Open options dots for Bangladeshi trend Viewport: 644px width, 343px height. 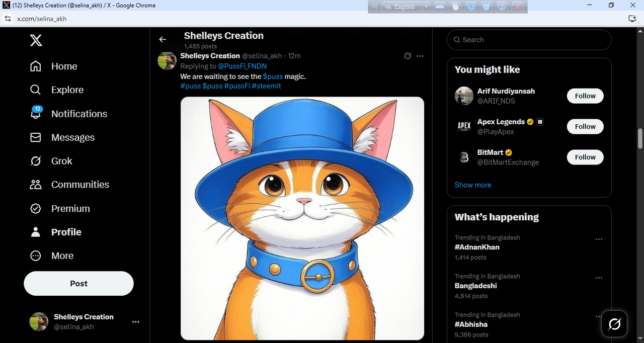pyautogui.click(x=599, y=278)
